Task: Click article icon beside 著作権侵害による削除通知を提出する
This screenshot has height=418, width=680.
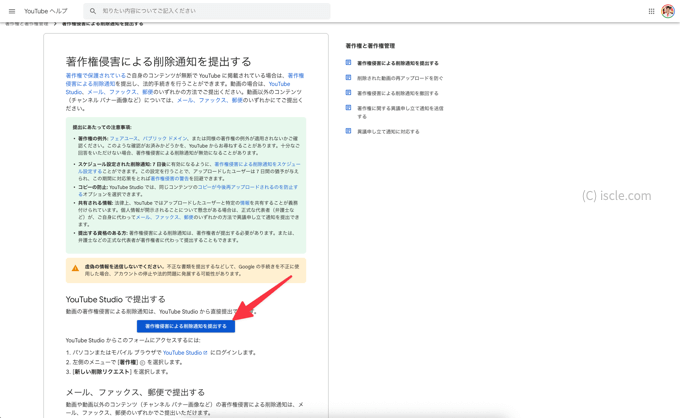Action: click(x=349, y=63)
